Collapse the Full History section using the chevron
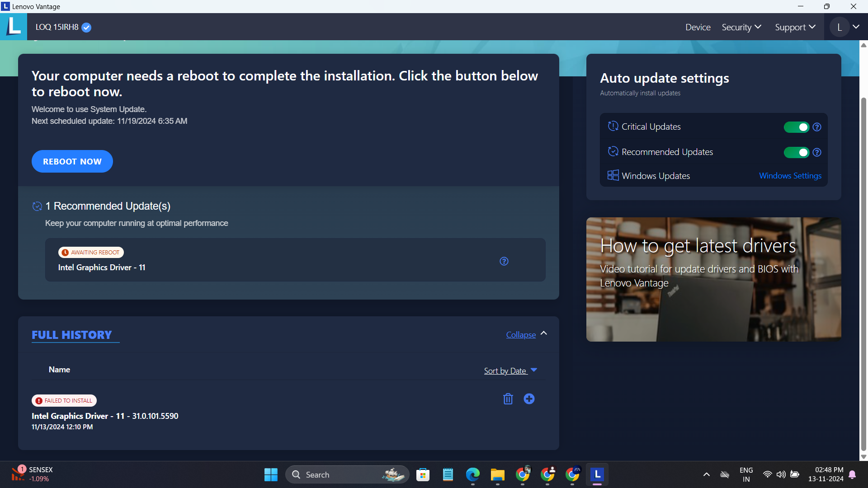This screenshot has height=488, width=868. point(544,333)
